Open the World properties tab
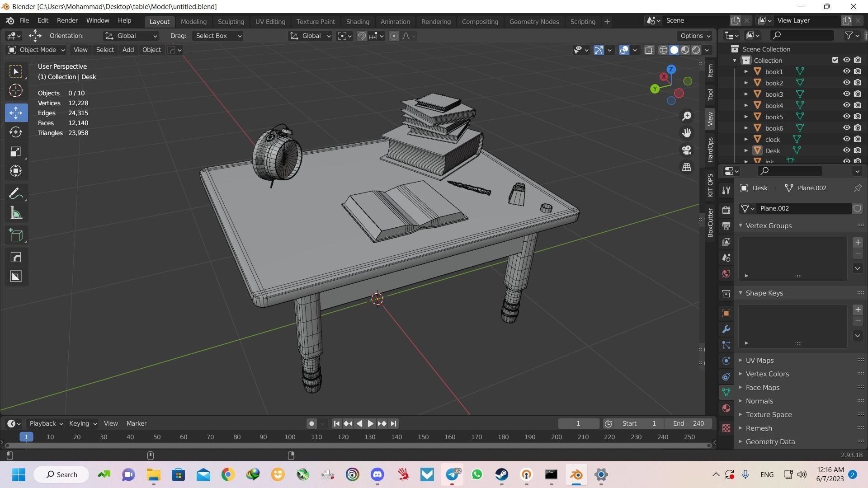Image resolution: width=868 pixels, height=488 pixels. point(726,274)
